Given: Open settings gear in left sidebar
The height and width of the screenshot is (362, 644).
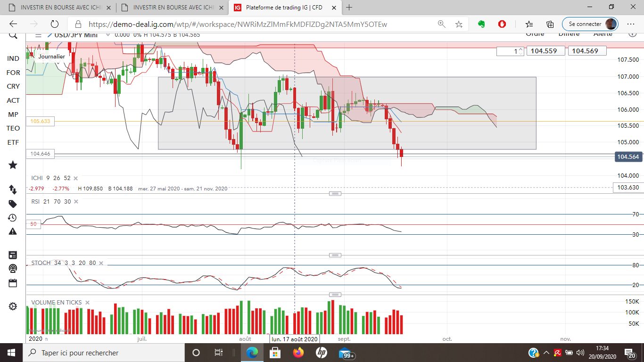Looking at the screenshot, I should pos(13,306).
